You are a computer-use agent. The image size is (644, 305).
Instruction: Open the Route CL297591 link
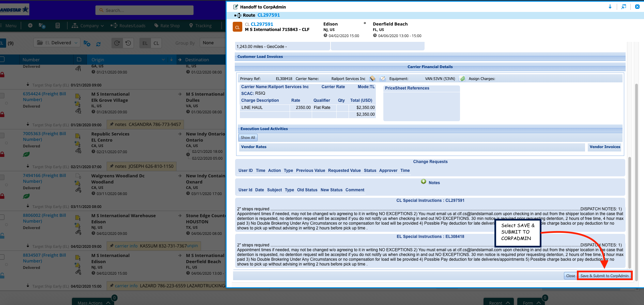[269, 15]
